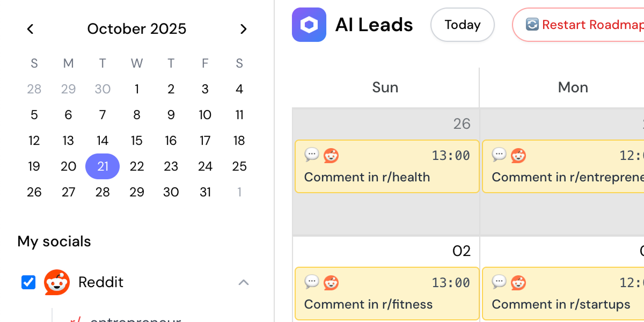The image size is (644, 322).
Task: Click the speech bubble icon on the r/entrepreneur event
Action: pyautogui.click(x=500, y=156)
